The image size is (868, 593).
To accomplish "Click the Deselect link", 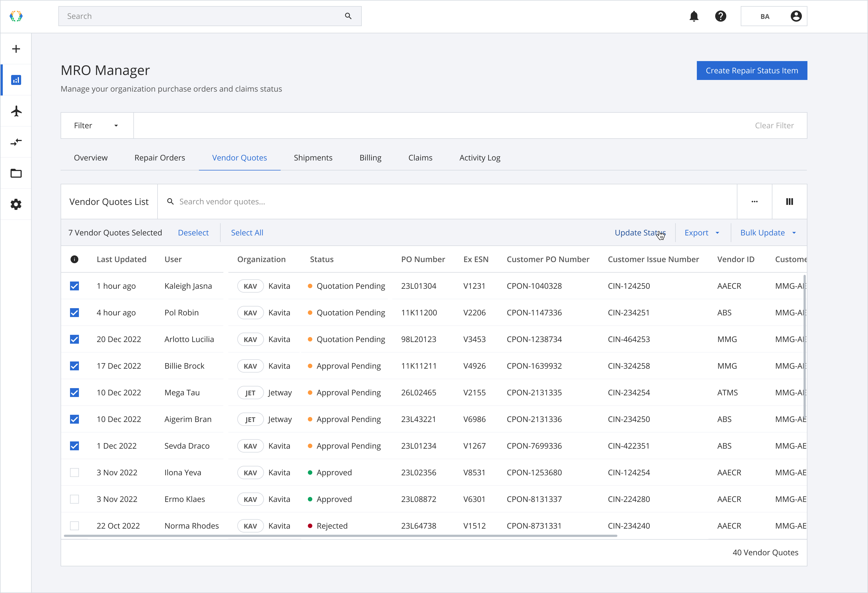I will click(193, 233).
